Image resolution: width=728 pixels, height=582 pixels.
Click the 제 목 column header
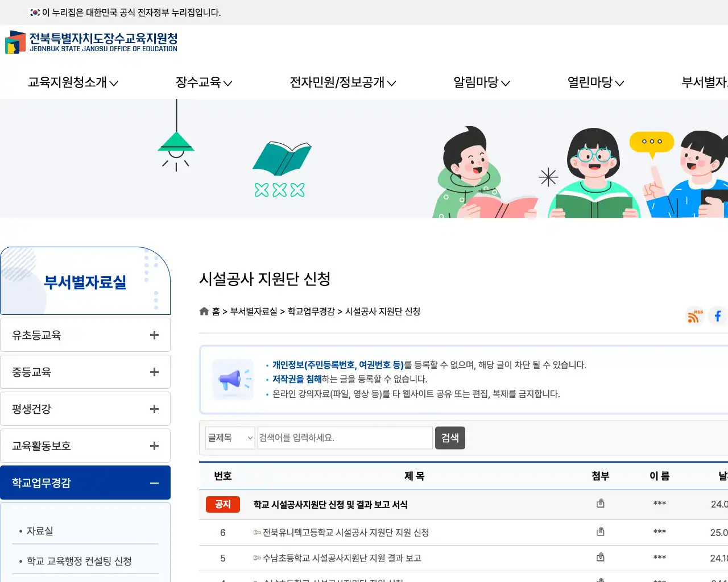(414, 476)
